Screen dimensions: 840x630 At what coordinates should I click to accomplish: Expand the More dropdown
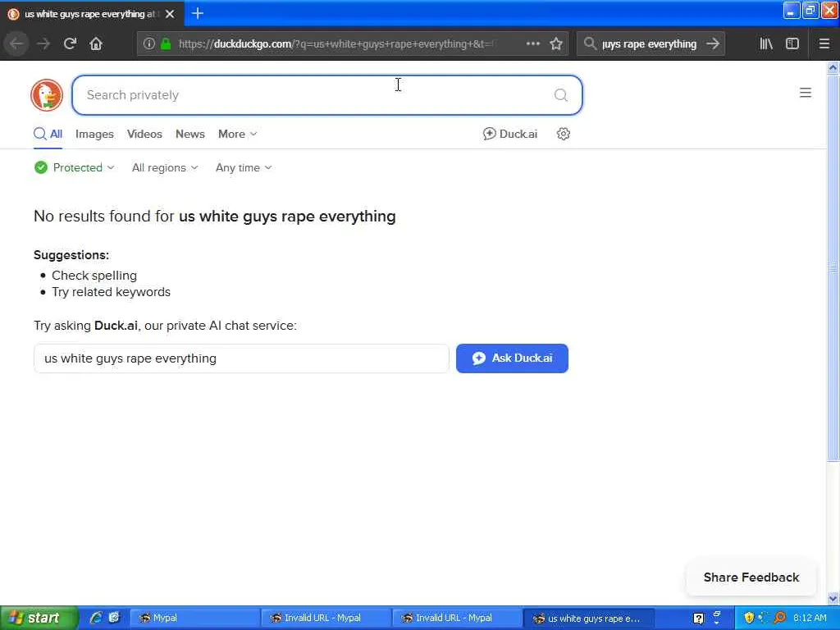[x=237, y=134]
